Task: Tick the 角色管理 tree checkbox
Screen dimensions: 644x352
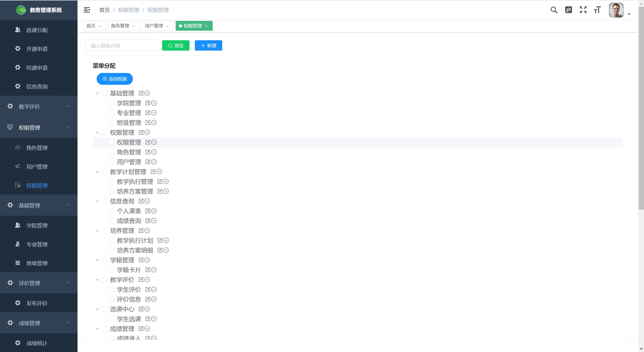Action: coord(111,152)
